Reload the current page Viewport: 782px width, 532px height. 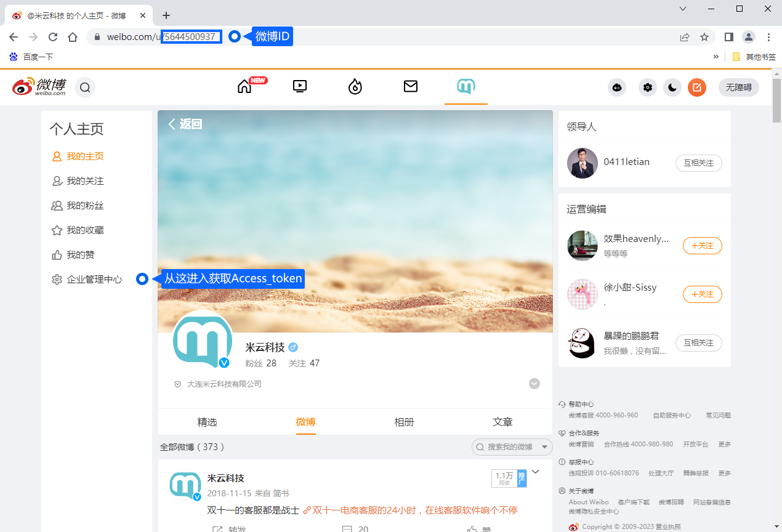[53, 37]
